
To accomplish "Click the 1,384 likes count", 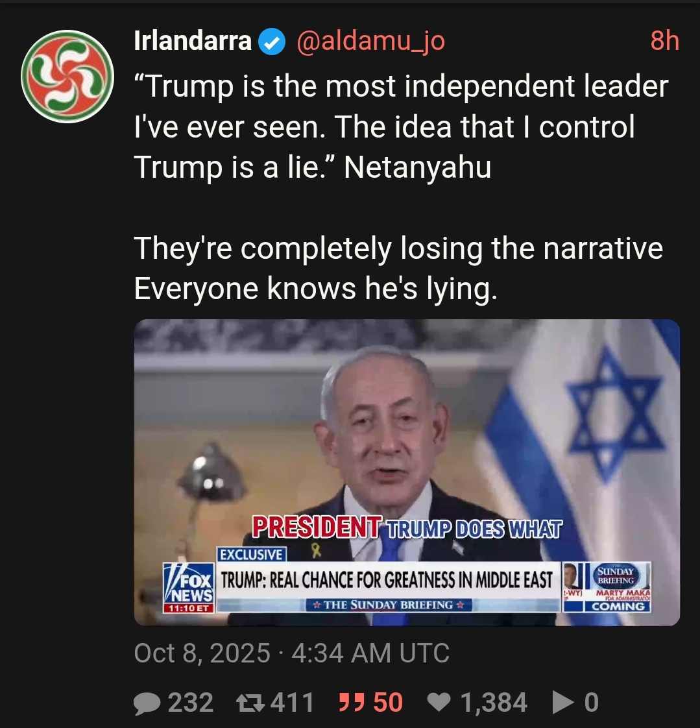I will click(494, 703).
